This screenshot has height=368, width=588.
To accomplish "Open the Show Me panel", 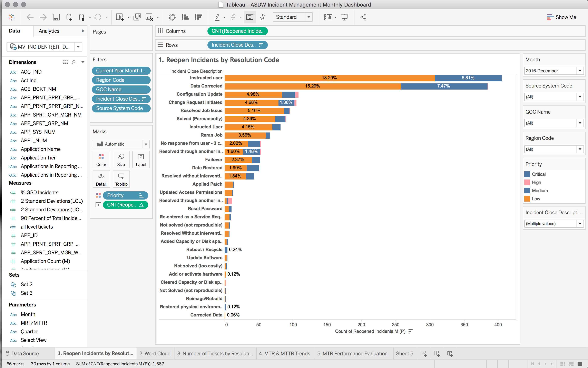I will tap(561, 17).
